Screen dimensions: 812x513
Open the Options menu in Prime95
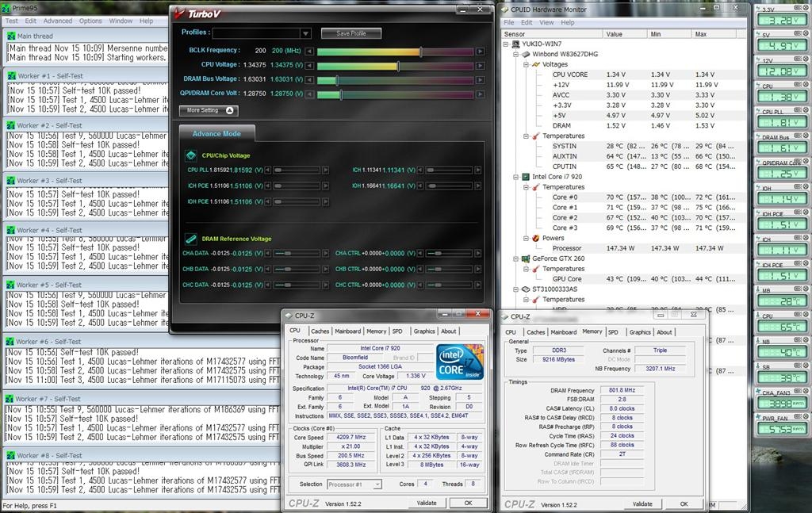(x=90, y=21)
